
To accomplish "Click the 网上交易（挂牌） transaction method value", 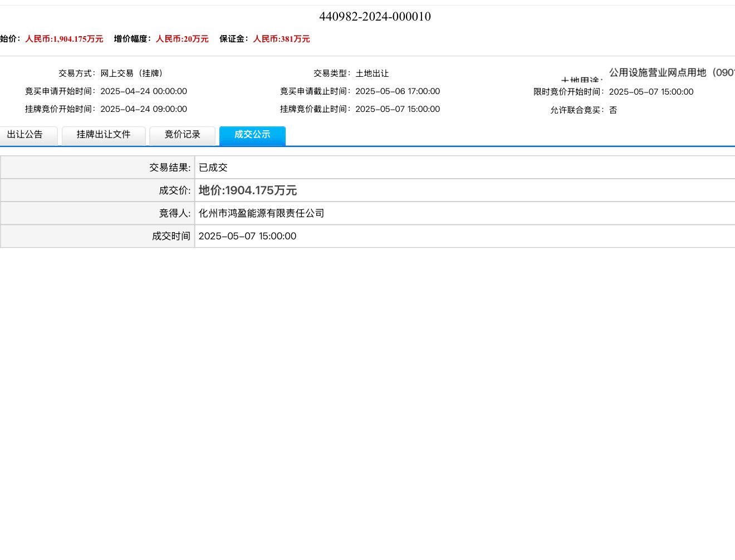I will [x=132, y=73].
